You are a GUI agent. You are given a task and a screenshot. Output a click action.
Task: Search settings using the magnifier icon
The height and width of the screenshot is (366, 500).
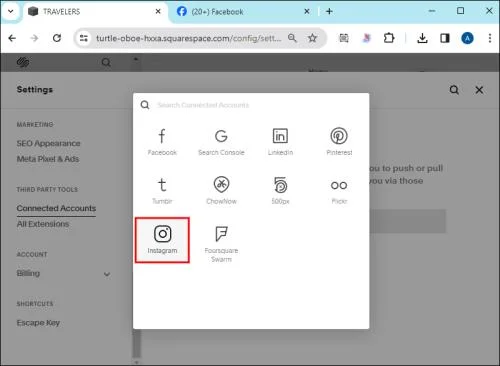(x=454, y=90)
